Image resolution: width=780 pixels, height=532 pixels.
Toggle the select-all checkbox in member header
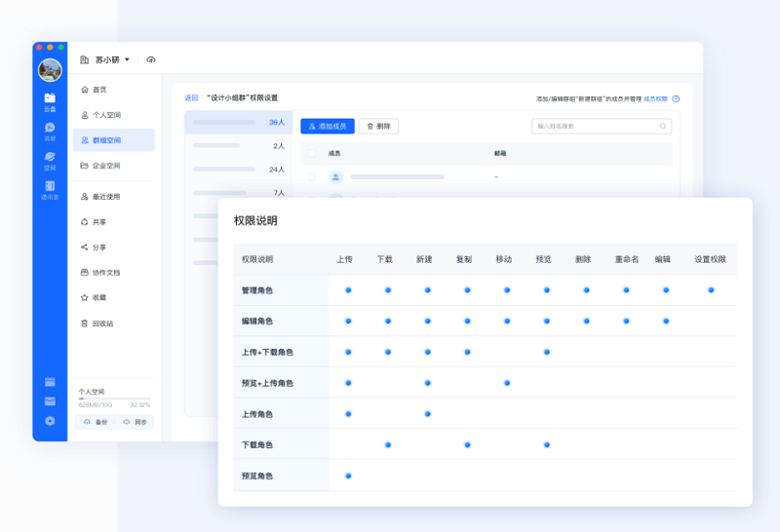(311, 154)
